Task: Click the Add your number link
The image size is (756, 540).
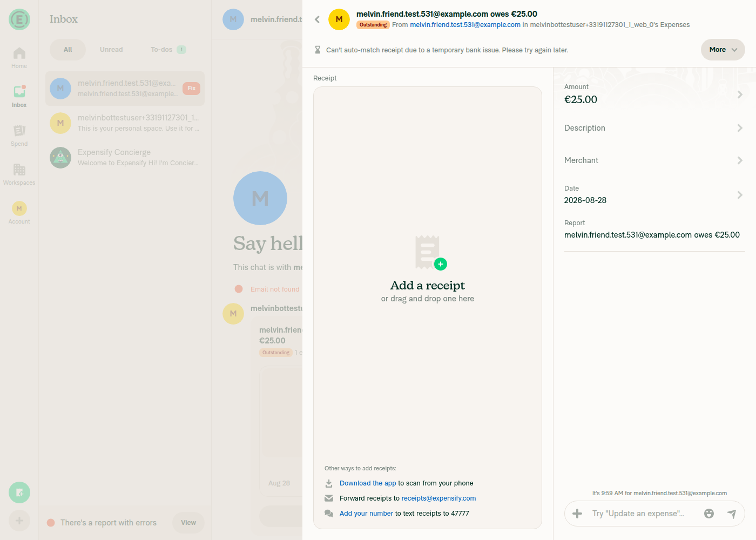Action: [366, 514]
